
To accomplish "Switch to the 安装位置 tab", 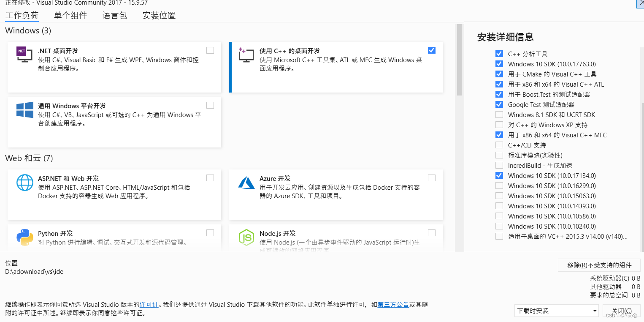I will [159, 16].
